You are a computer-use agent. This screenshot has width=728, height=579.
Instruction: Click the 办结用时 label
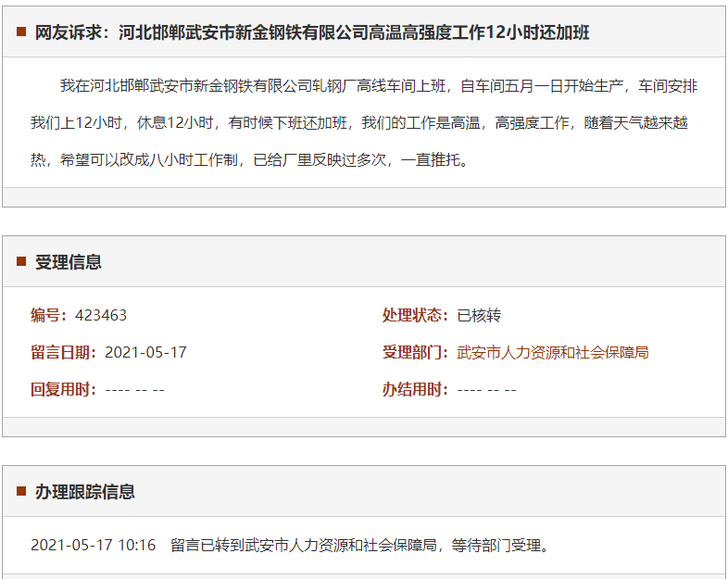tap(415, 389)
